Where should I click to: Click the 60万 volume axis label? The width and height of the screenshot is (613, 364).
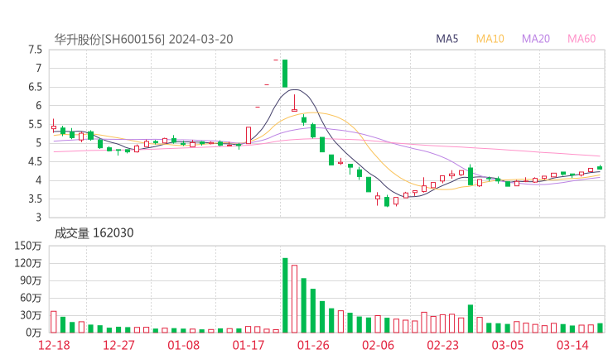click(31, 298)
